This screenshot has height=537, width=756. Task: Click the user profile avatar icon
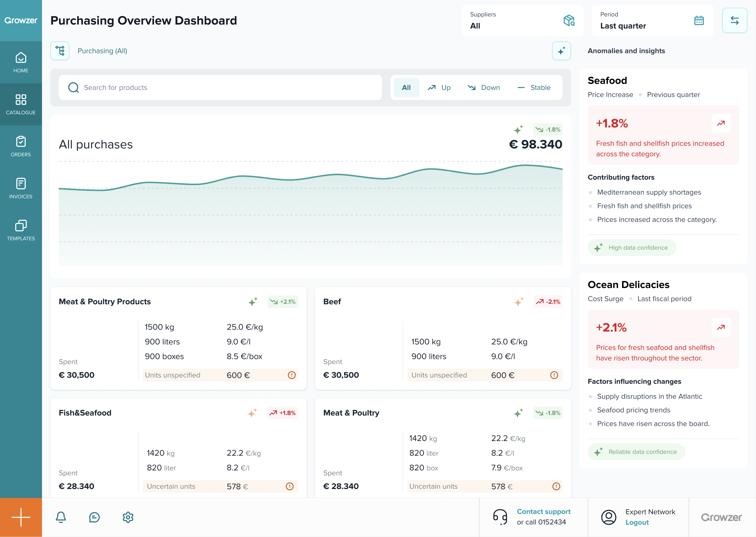point(609,517)
